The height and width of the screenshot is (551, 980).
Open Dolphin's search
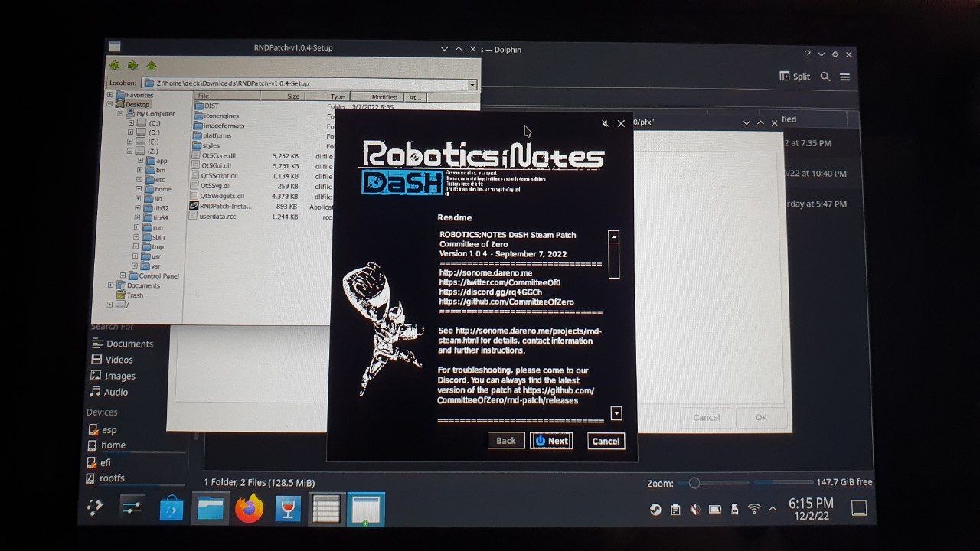click(825, 77)
